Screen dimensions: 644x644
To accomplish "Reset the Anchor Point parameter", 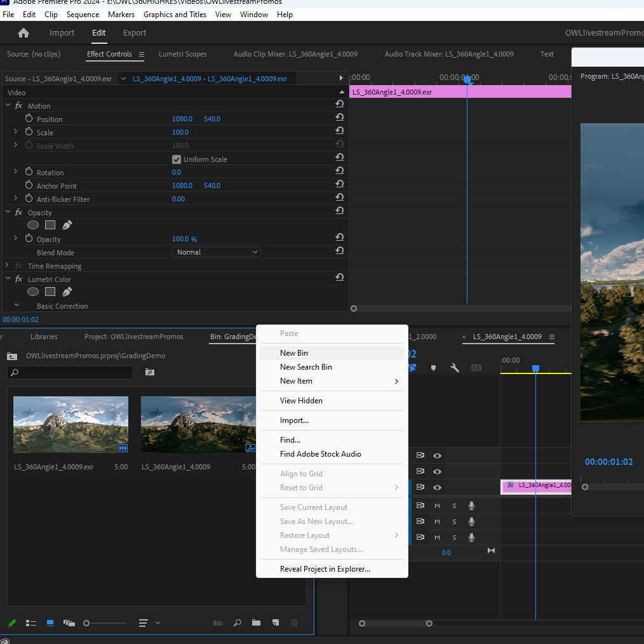I will pos(339,184).
